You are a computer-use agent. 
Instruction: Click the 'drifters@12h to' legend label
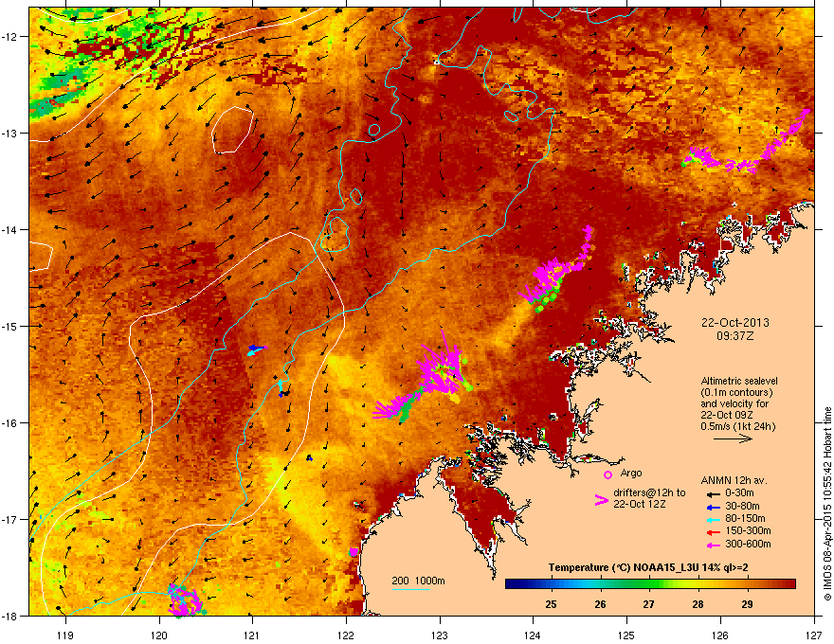[x=649, y=492]
